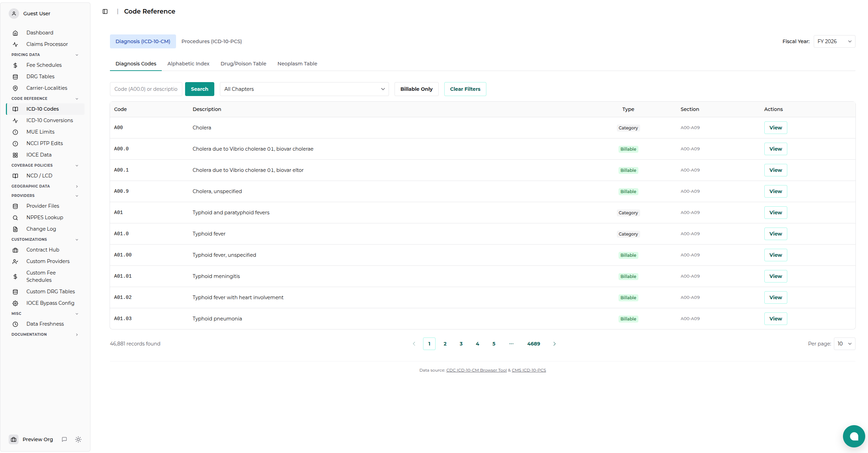Expand the Documentation section
Screen dimensions: 868x453
click(x=45, y=334)
